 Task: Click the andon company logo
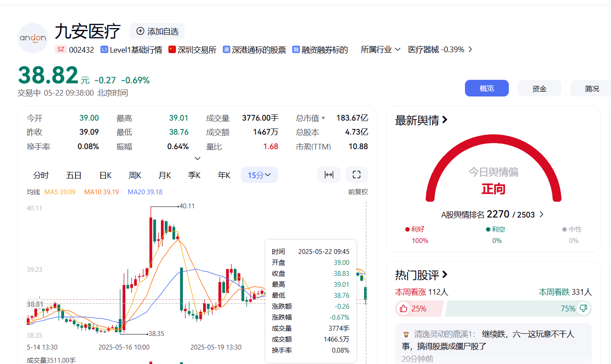[x=33, y=38]
